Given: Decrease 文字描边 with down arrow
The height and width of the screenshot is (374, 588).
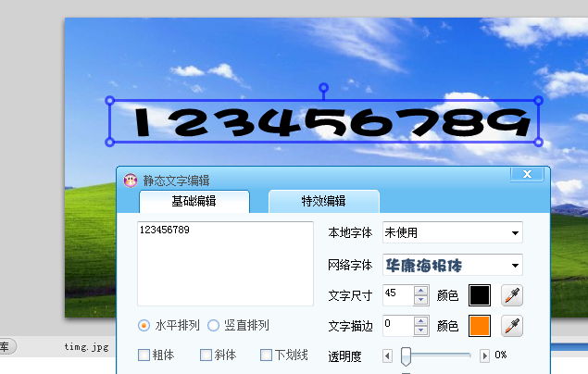Looking at the screenshot, I should (420, 330).
